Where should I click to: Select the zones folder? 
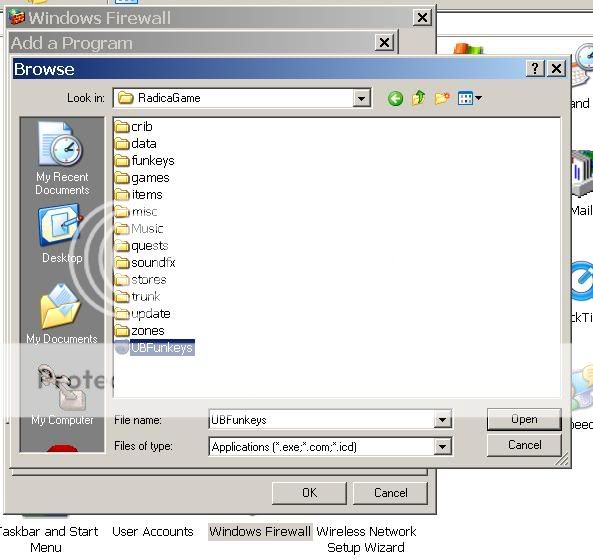140,331
